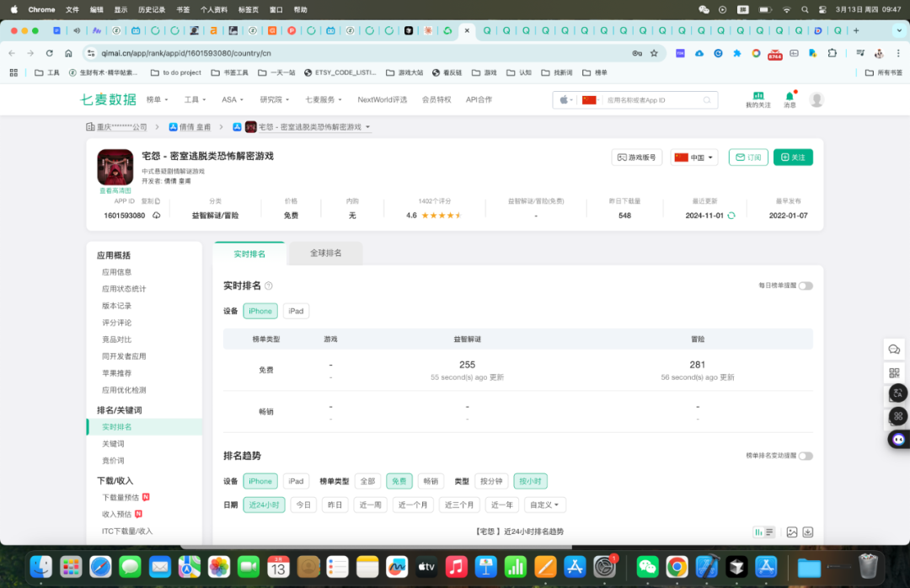910x588 pixels.
Task: Open 关键词 in sidebar
Action: tap(113, 444)
